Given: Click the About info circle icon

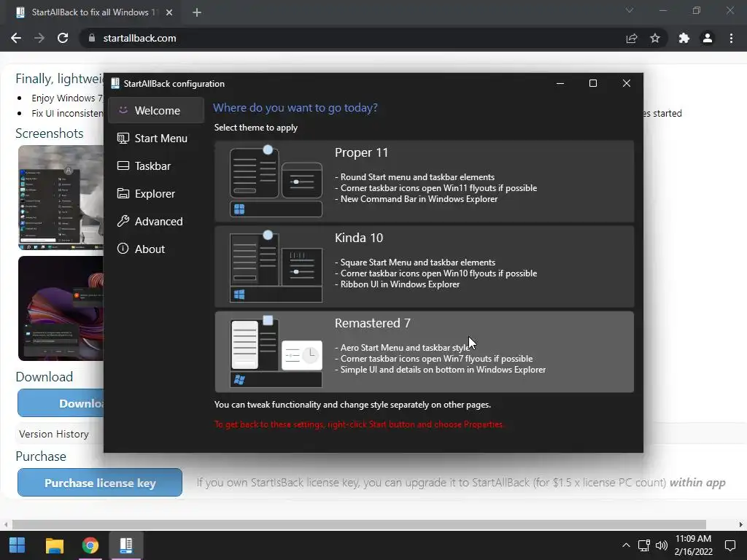Looking at the screenshot, I should (123, 249).
